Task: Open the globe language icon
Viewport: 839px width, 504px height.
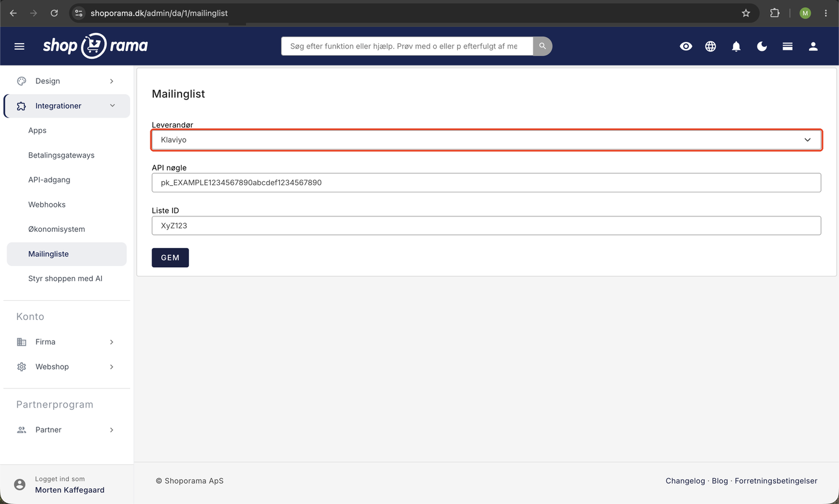Action: tap(711, 46)
